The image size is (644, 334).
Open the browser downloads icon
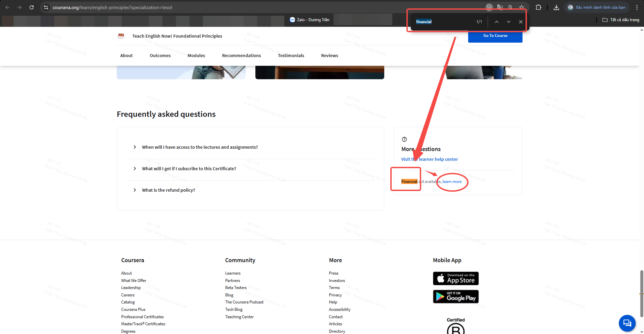[x=556, y=7]
